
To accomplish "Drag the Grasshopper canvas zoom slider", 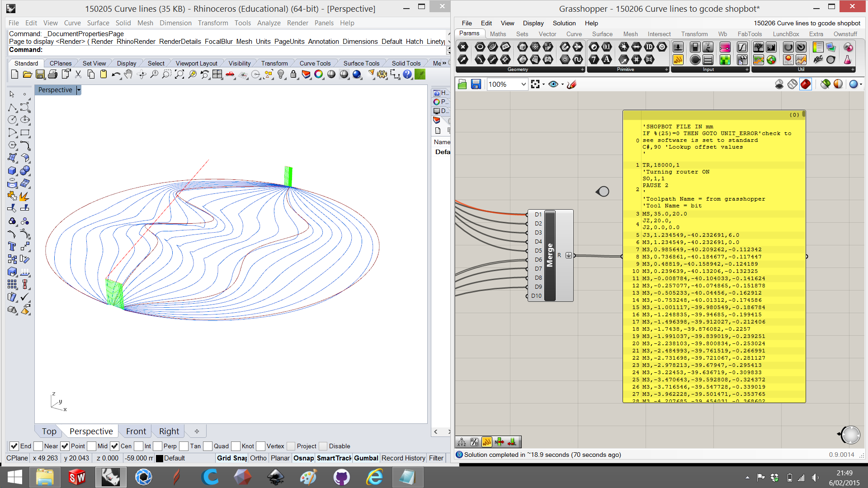I will pos(506,84).
